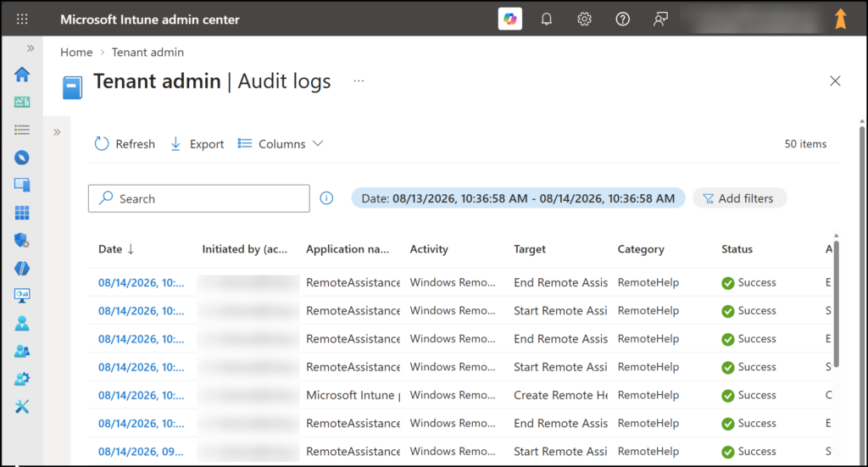Refresh the audit logs
The image size is (868, 467).
point(125,144)
